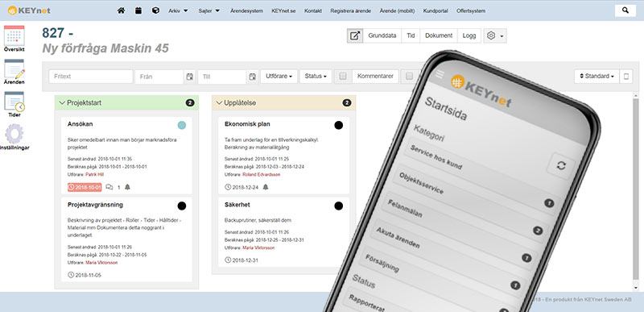Switch to the Dokument tab
Viewport: 644px width, 312px height.
click(438, 35)
